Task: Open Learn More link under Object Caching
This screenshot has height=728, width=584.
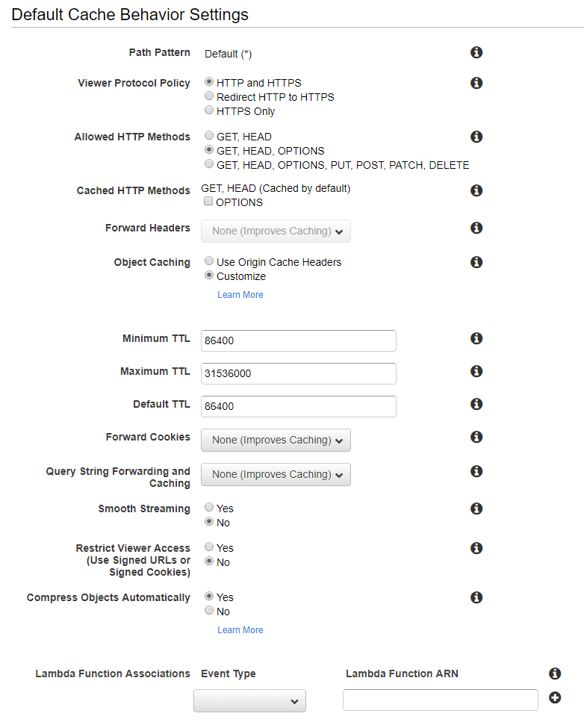Action: click(240, 295)
